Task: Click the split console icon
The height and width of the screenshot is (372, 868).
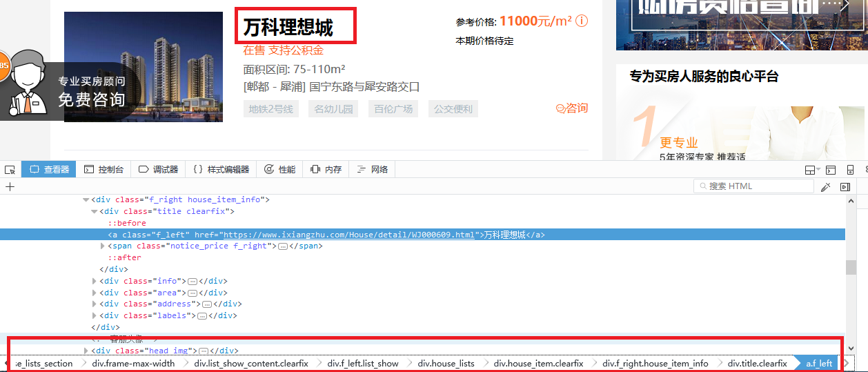Action: 831,170
